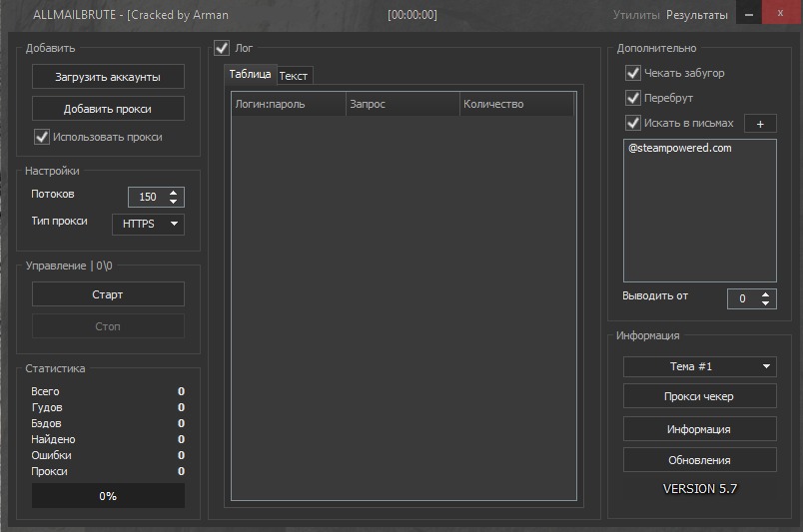Viewport: 803px width, 532px height.
Task: Open the Информация button
Action: point(699,429)
